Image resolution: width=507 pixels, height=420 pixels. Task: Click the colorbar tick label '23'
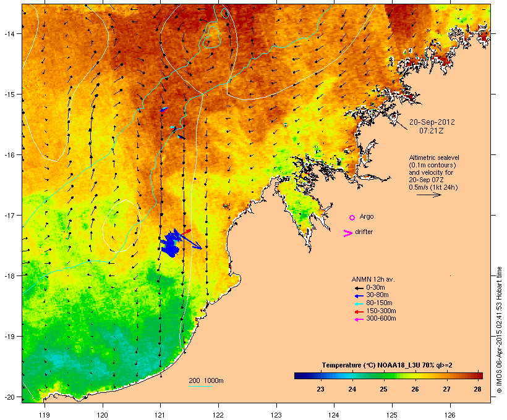tap(320, 389)
